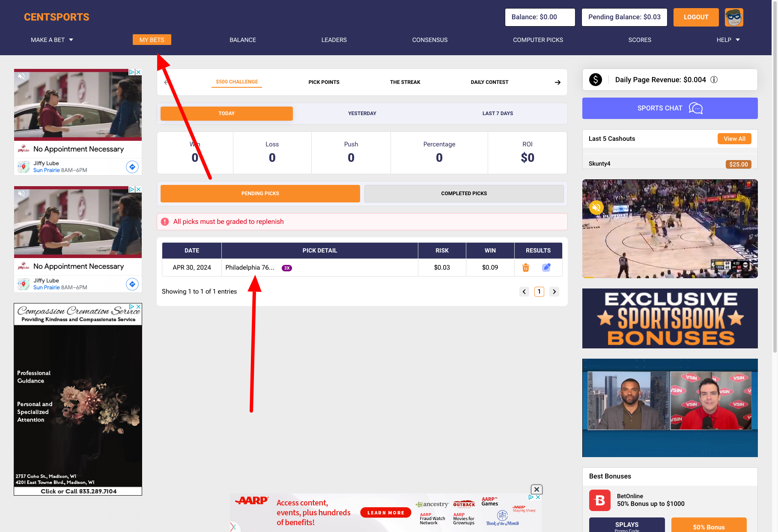Switch to Completed Picks view
This screenshot has width=778, height=532.
464,193
